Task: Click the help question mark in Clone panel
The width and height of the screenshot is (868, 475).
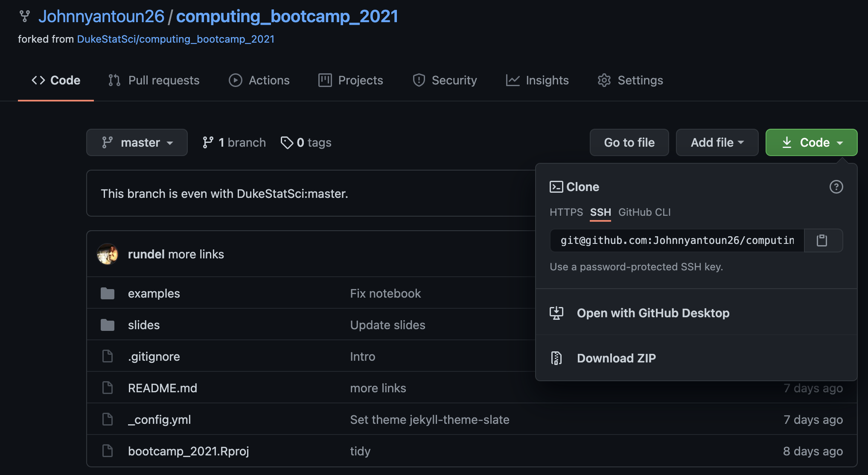Action: (x=836, y=187)
